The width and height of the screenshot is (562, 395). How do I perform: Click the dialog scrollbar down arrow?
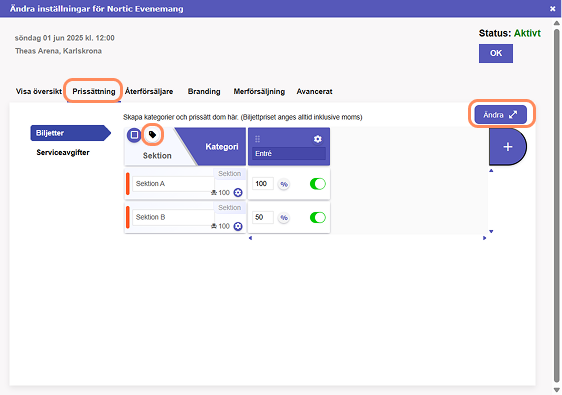pyautogui.click(x=557, y=390)
